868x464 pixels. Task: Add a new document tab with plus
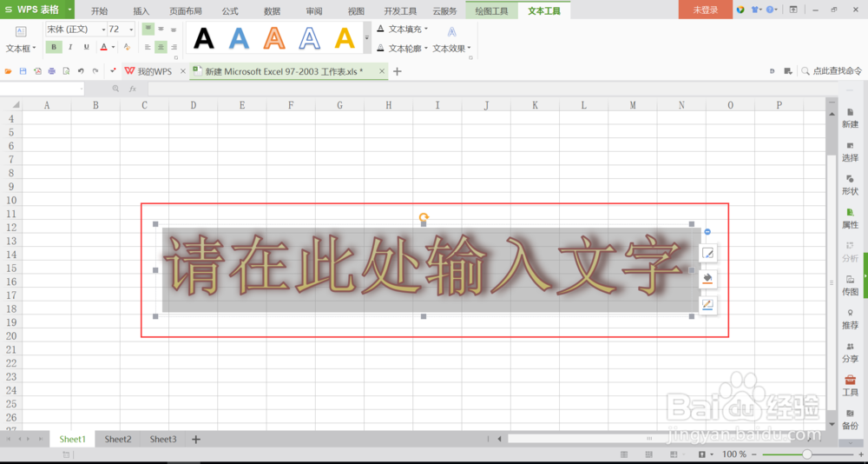tap(397, 71)
